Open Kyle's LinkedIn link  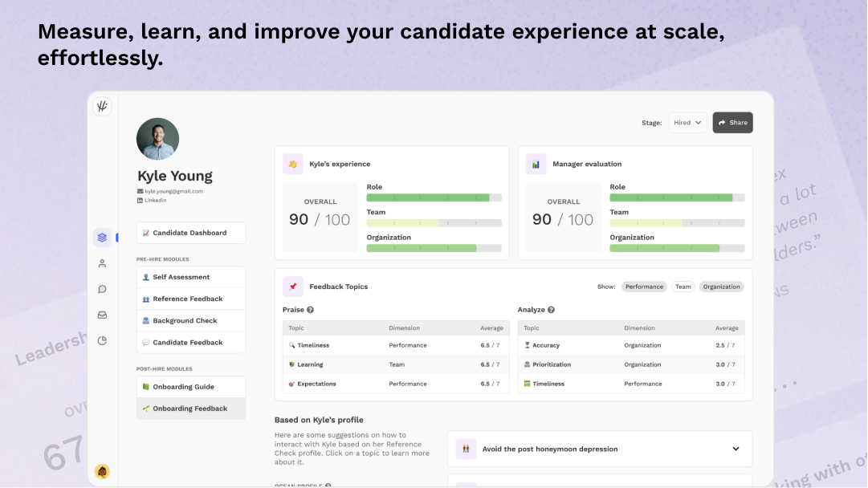point(156,200)
